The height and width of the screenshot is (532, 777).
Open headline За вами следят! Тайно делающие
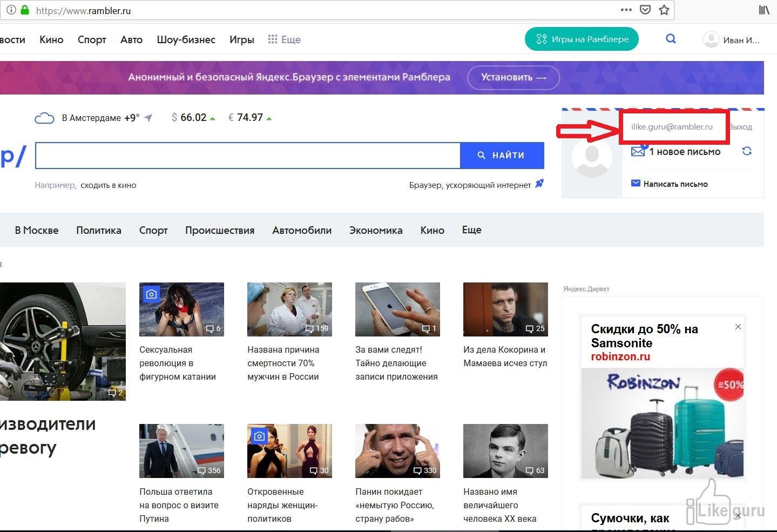tap(396, 363)
